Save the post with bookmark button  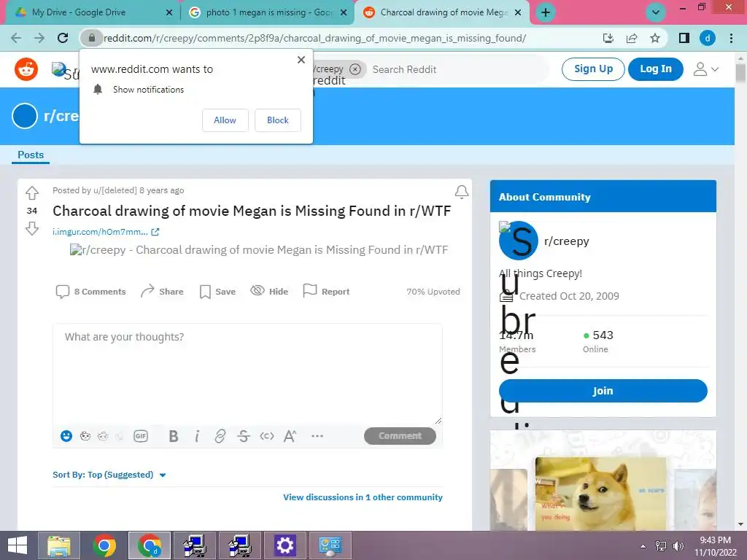pos(217,292)
